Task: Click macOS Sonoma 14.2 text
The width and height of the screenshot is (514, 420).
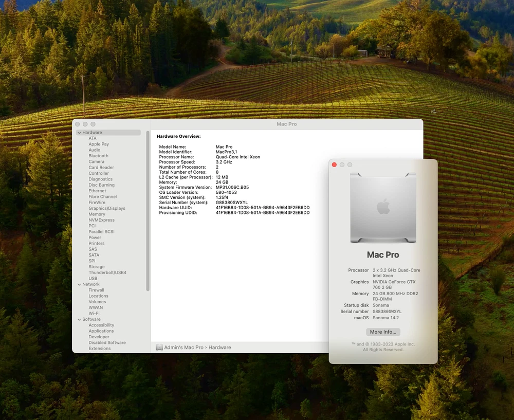Action: pos(385,318)
